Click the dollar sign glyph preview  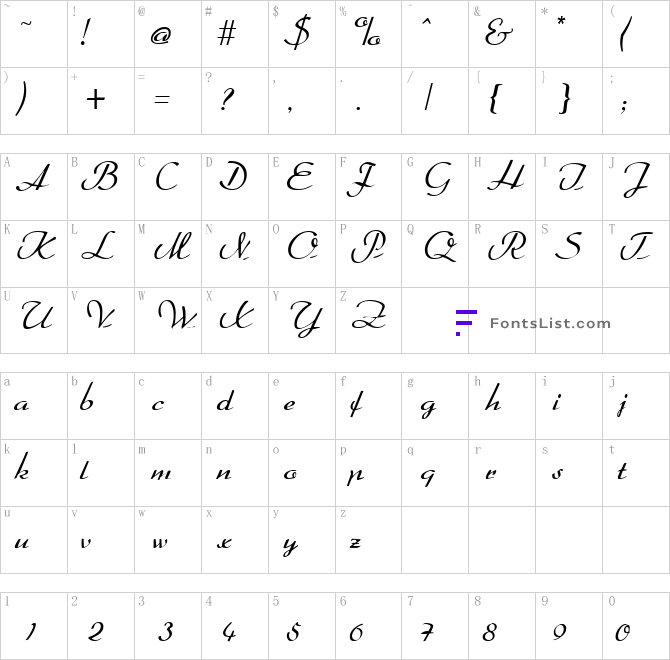(297, 32)
